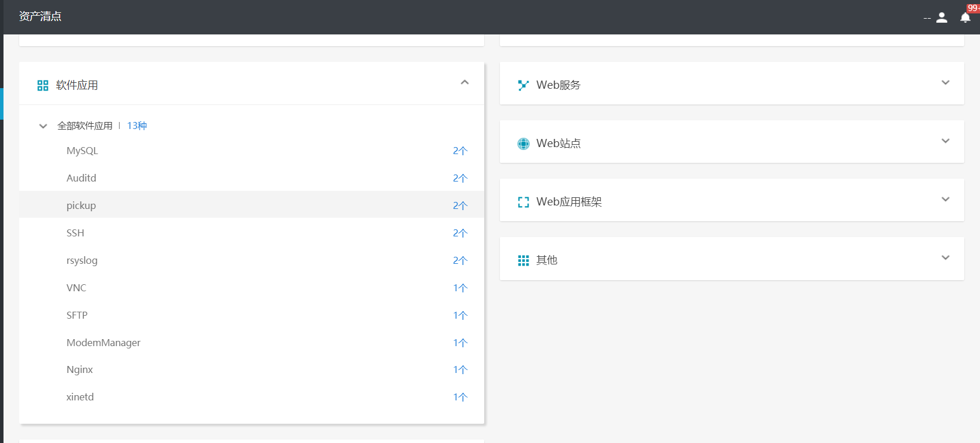Click the Web服务 panel title
The width and height of the screenshot is (980, 443).
coord(558,85)
